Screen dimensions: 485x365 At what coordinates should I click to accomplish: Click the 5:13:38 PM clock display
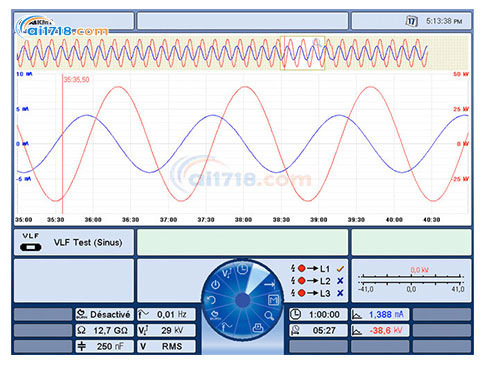(444, 21)
